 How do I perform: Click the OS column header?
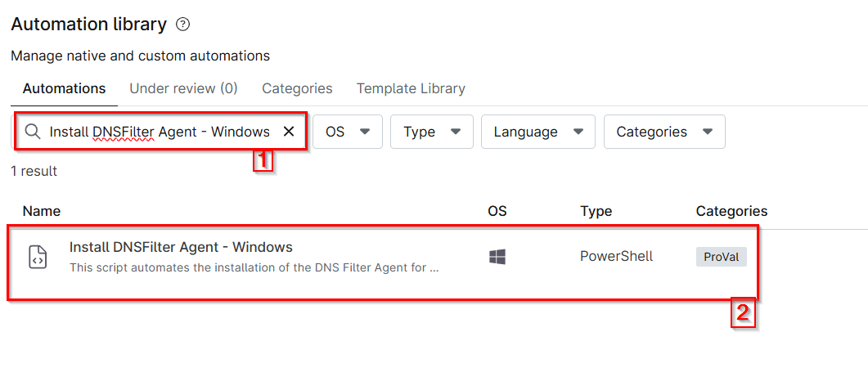(x=497, y=211)
